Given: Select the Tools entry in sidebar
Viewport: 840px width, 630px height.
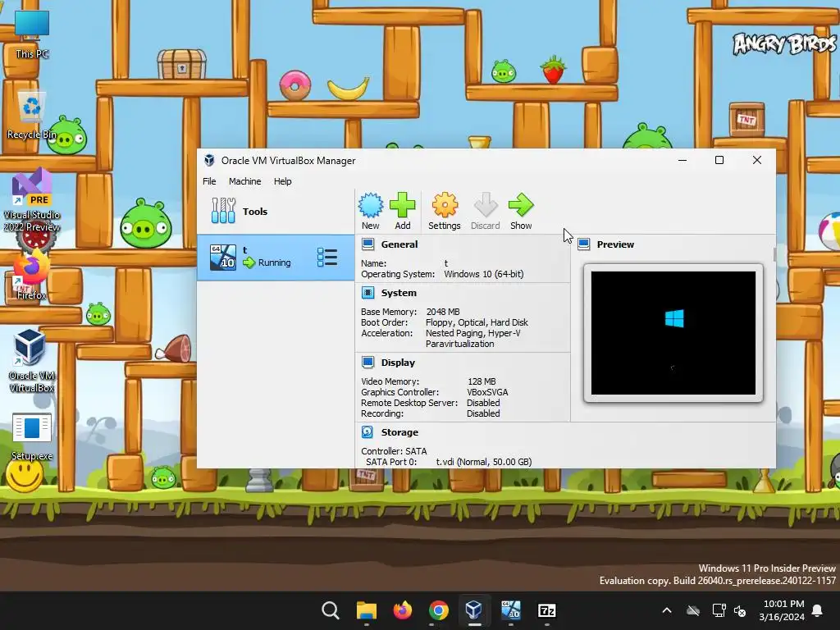Looking at the screenshot, I should [276, 211].
